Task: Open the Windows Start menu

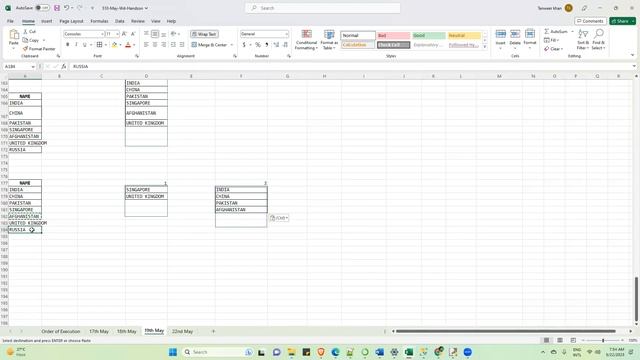Action: point(173,352)
